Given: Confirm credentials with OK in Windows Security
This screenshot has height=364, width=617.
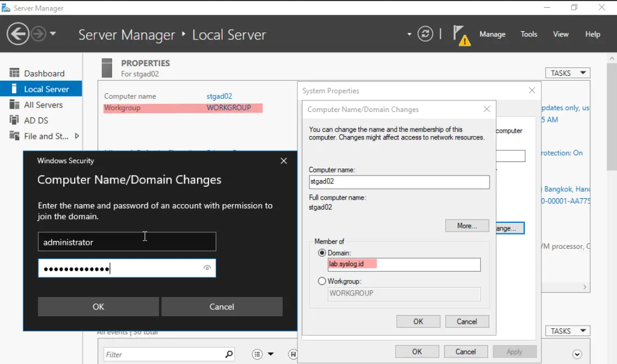Looking at the screenshot, I should tap(98, 306).
